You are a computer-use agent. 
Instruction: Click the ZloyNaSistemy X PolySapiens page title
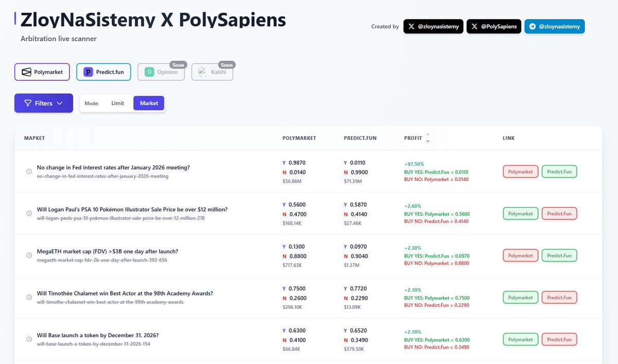(x=153, y=19)
